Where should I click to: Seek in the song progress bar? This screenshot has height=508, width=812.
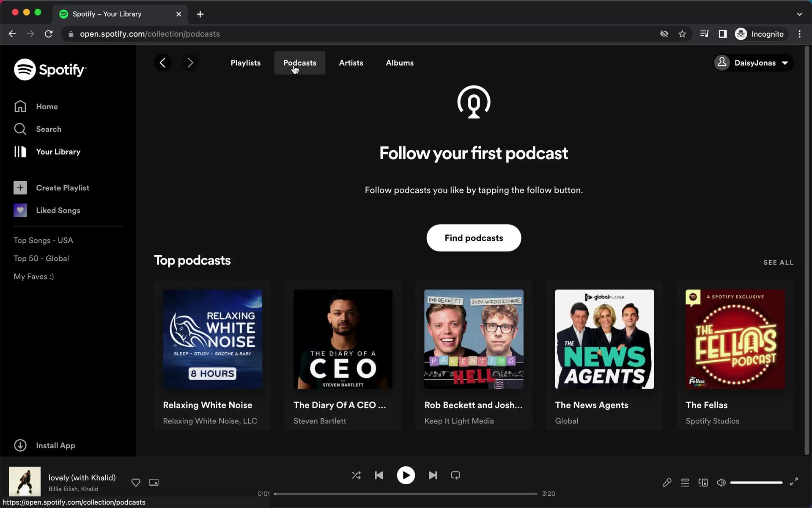406,494
